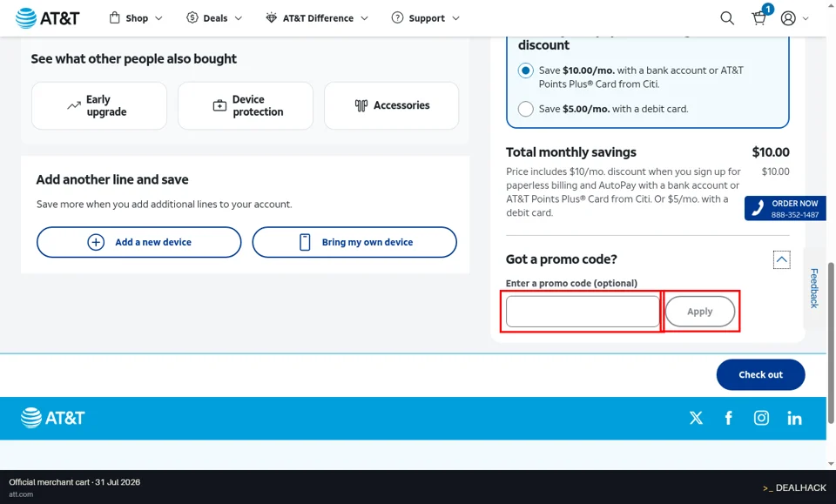Apply the promo code
Image resolution: width=836 pixels, height=504 pixels.
[x=700, y=312]
